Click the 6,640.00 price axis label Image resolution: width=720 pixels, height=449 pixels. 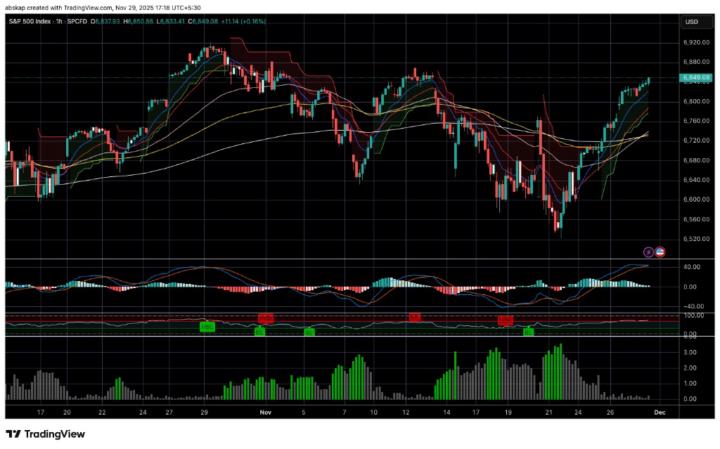point(697,180)
